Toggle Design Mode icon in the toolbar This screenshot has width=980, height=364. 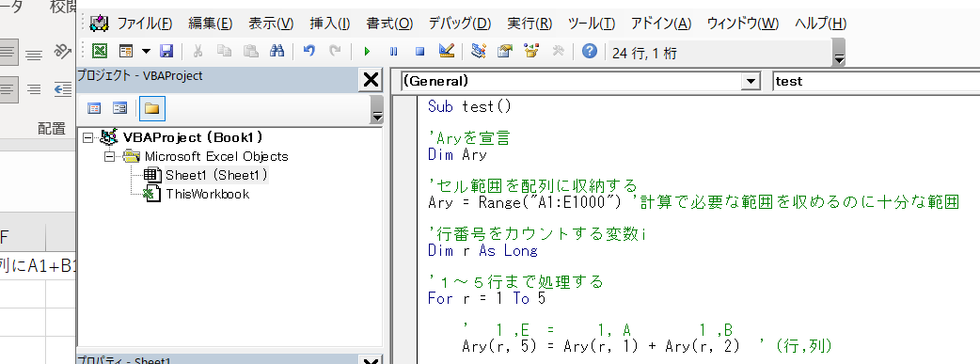(x=446, y=52)
